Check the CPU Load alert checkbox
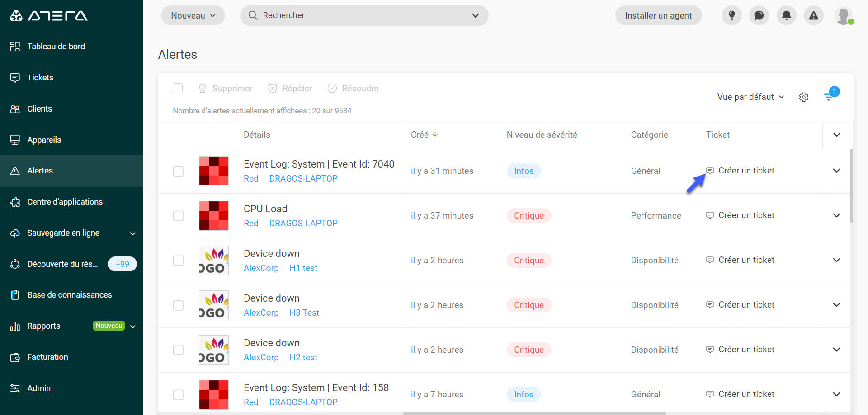Viewport: 868px width, 415px height. point(178,216)
